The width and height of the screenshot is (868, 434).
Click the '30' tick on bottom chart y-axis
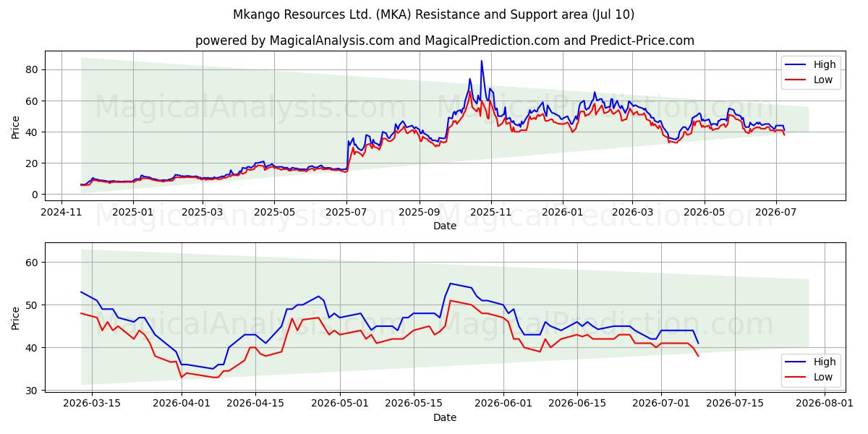point(33,391)
